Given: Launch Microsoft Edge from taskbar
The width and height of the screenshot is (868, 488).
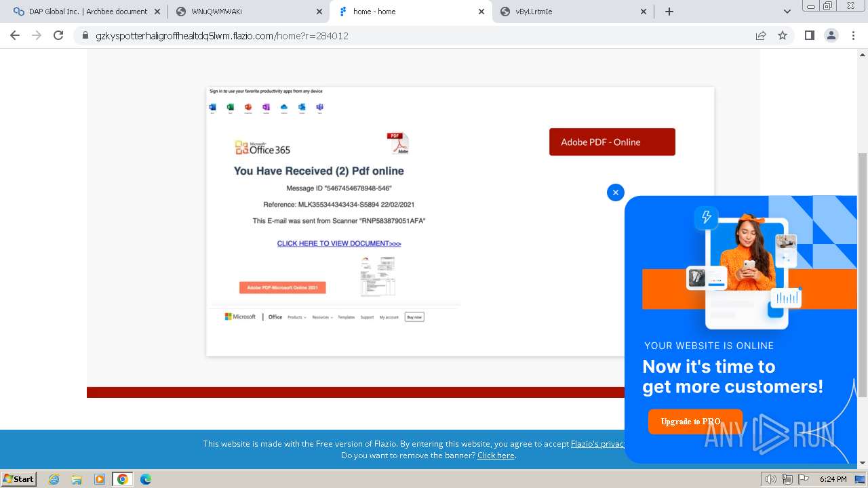Looking at the screenshot, I should click(x=146, y=479).
